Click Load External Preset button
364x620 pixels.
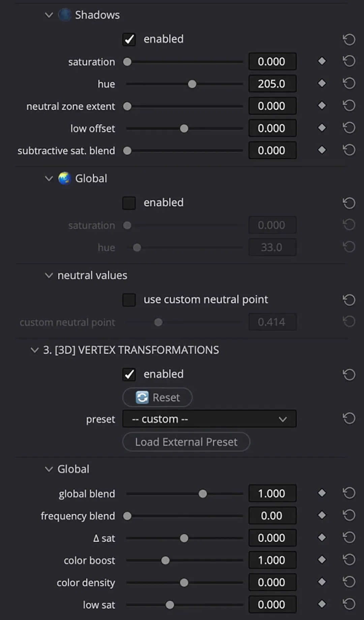186,442
